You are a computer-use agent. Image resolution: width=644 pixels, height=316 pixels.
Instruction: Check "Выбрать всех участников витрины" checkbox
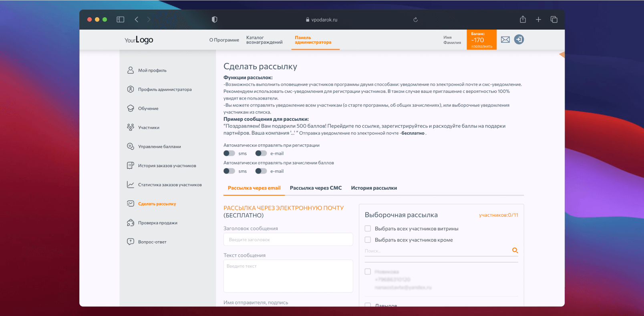click(368, 229)
